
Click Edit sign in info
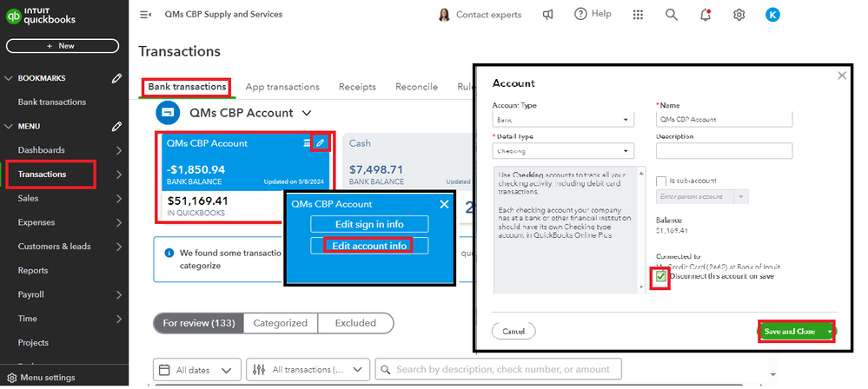[x=369, y=224]
